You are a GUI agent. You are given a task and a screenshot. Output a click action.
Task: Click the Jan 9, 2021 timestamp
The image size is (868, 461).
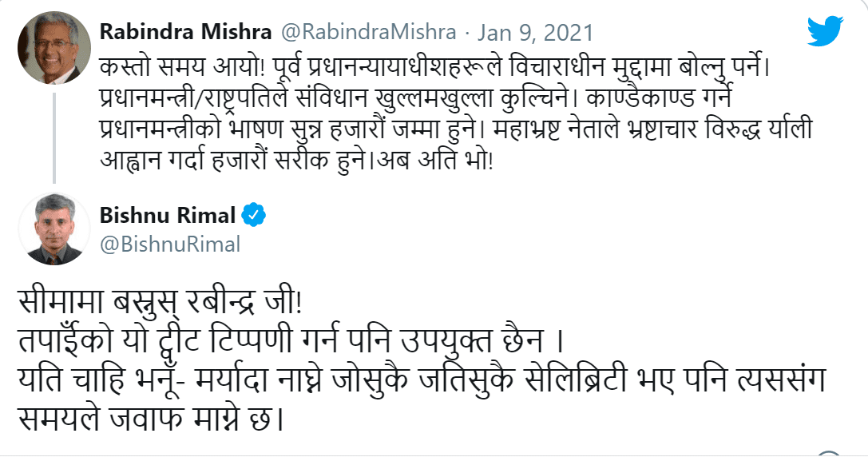(535, 33)
